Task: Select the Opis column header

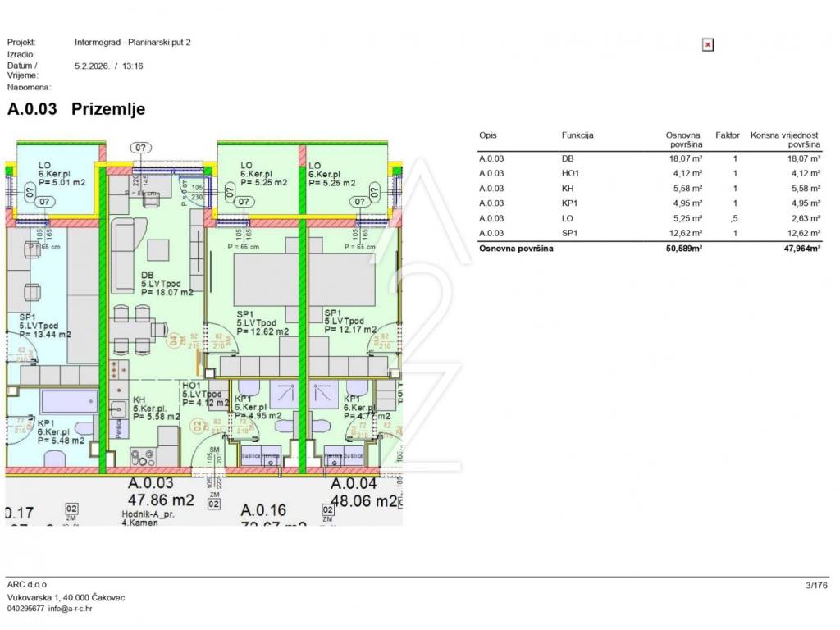Action: coord(487,135)
